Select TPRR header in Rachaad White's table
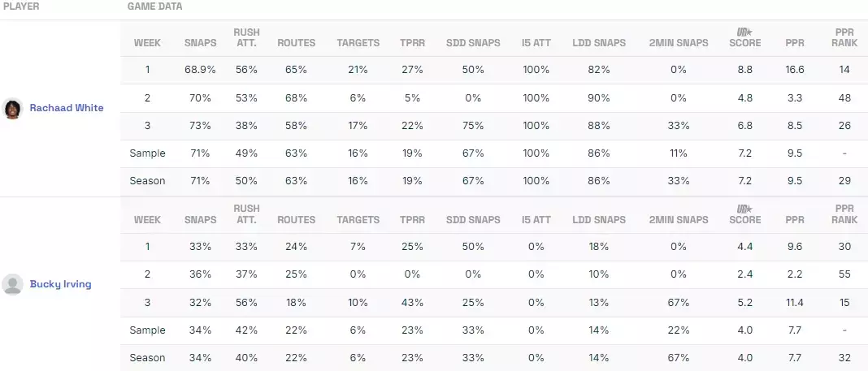868x371 pixels. tap(411, 43)
